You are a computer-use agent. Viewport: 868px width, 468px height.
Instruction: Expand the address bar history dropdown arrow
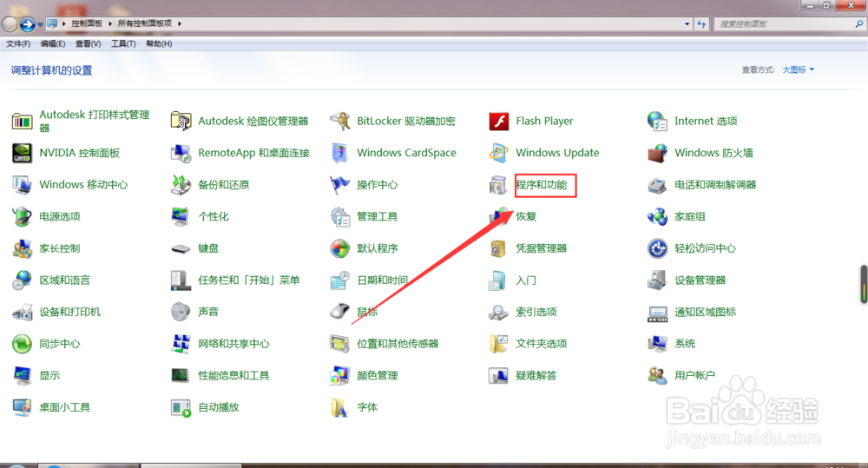pyautogui.click(x=687, y=23)
